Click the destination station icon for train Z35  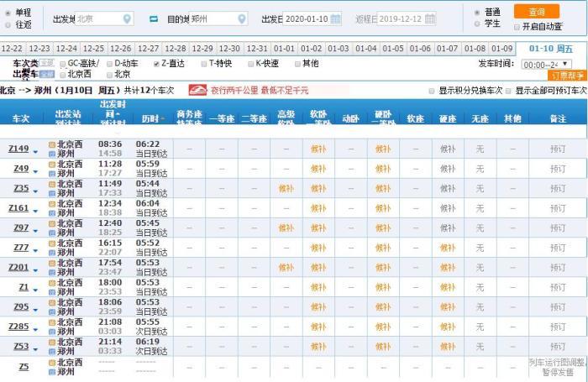point(52,193)
